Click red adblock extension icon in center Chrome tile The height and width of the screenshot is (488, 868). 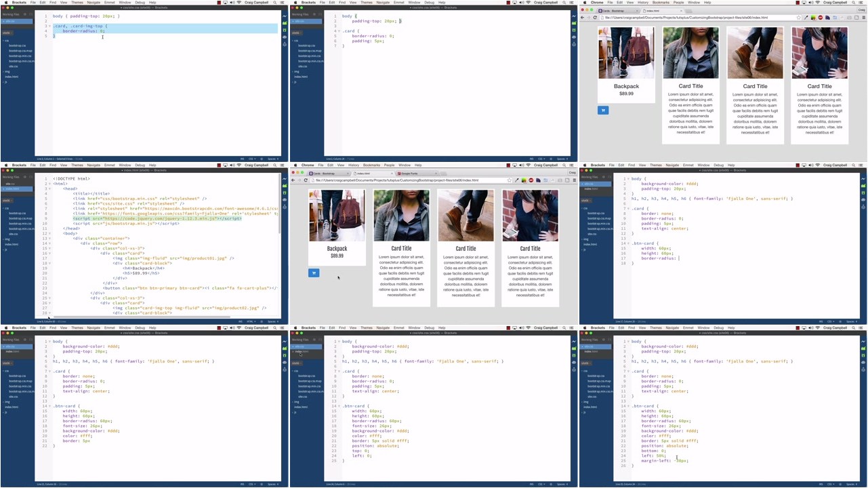click(531, 180)
